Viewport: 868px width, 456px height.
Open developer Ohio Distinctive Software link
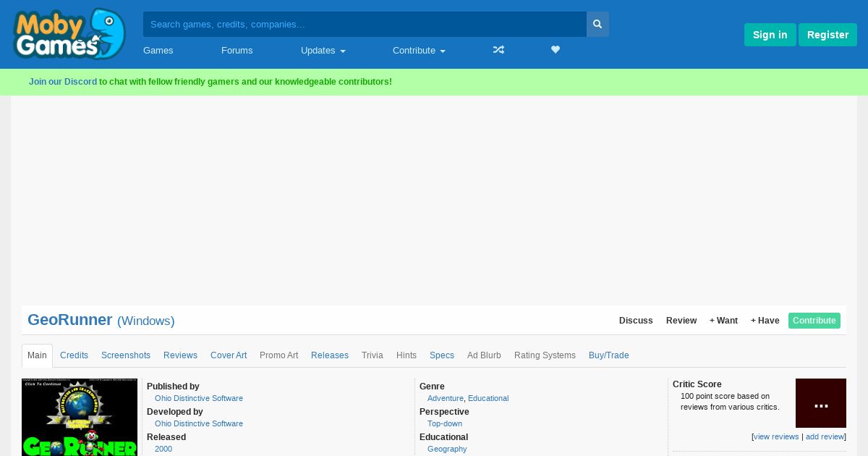click(x=199, y=423)
